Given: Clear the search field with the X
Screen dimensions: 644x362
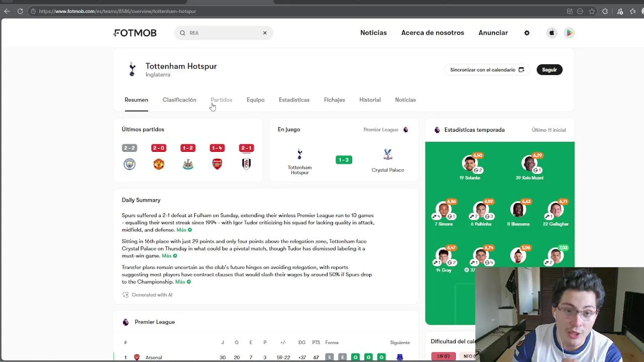Looking at the screenshot, I should coord(265,33).
